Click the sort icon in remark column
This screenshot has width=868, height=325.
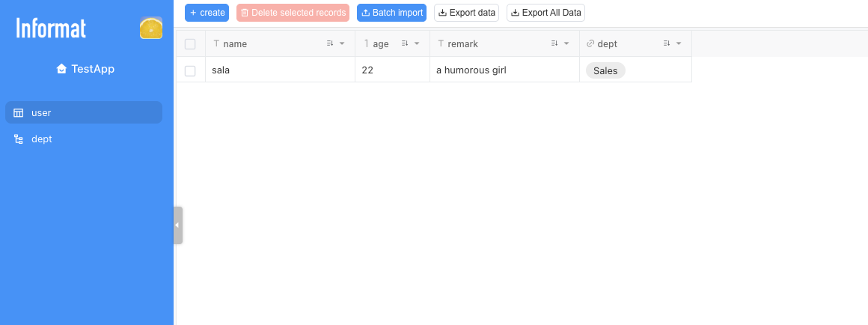(x=554, y=43)
